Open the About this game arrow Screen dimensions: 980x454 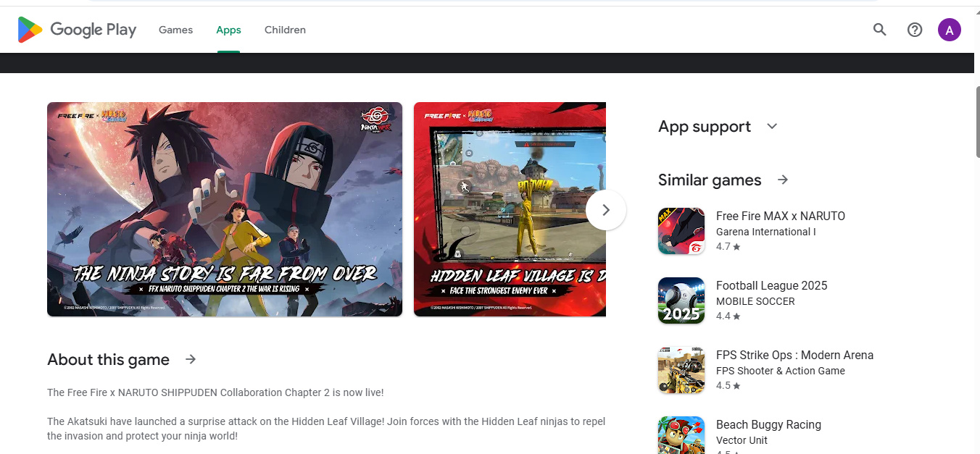(191, 359)
